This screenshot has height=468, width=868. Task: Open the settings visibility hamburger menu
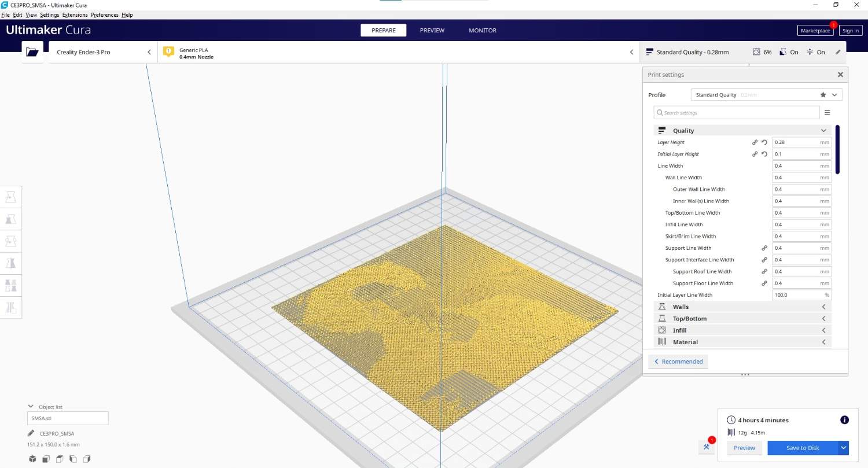tap(827, 113)
